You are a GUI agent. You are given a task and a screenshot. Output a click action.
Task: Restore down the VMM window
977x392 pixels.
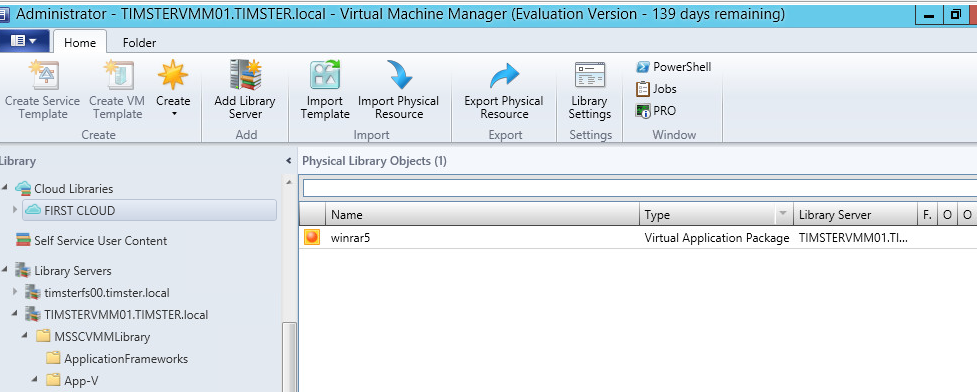click(956, 14)
